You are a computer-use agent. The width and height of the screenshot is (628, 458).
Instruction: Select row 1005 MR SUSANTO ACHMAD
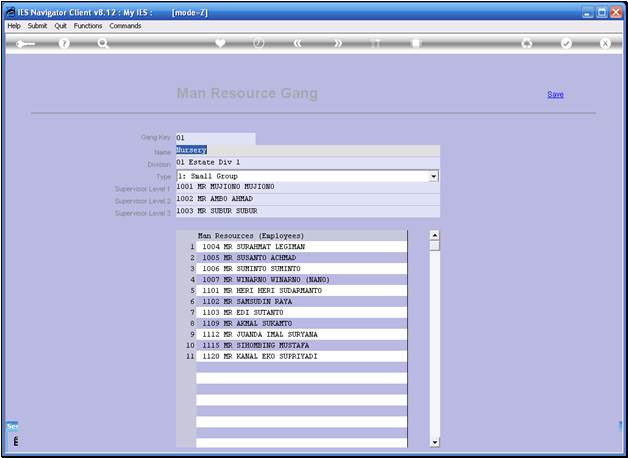[x=302, y=257]
